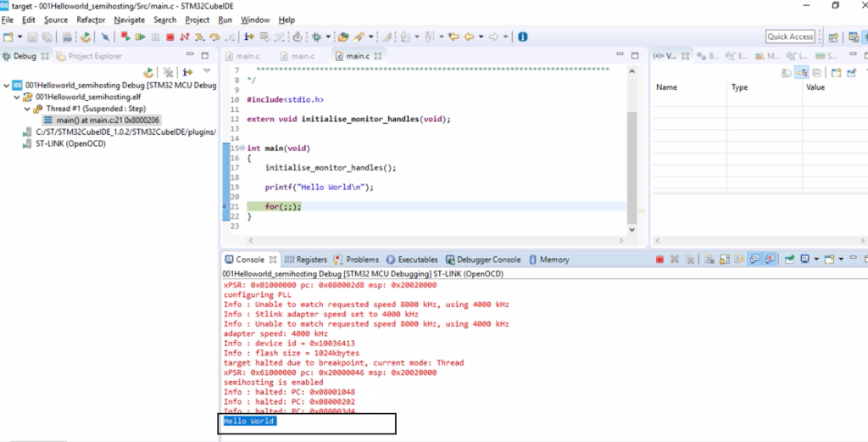Screen dimensions: 868x442
Task: Click the Step Over icon
Action: point(214,36)
